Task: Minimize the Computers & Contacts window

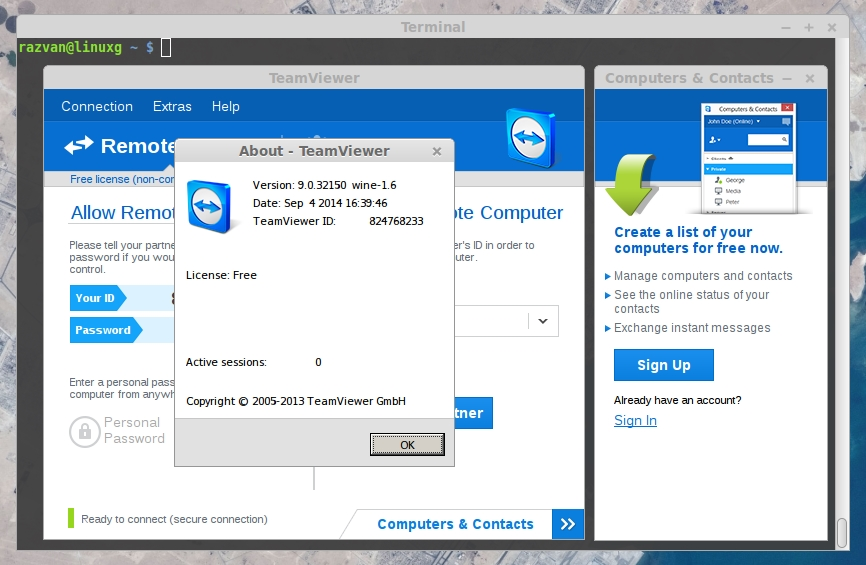Action: coord(787,79)
